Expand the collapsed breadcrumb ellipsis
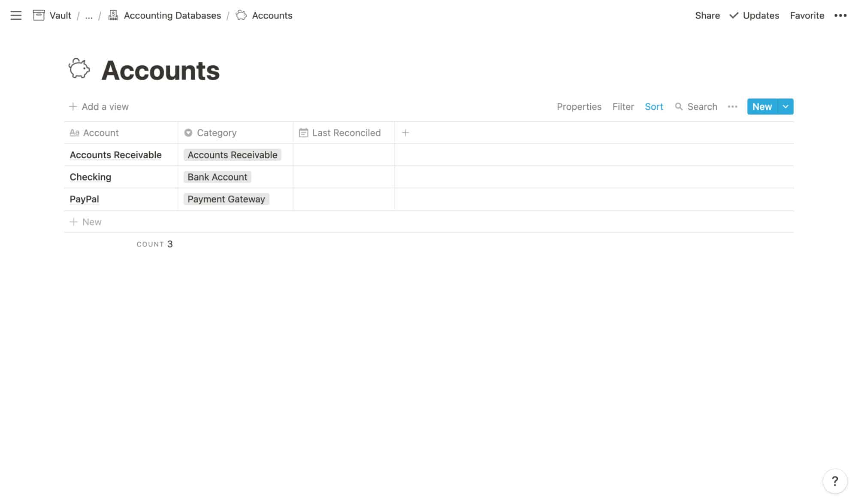858x504 pixels. pos(89,16)
